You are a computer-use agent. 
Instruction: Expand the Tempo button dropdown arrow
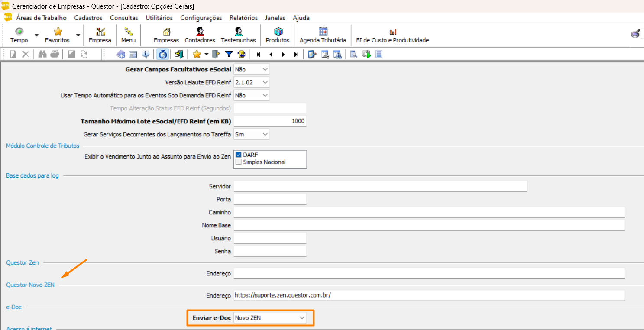36,35
